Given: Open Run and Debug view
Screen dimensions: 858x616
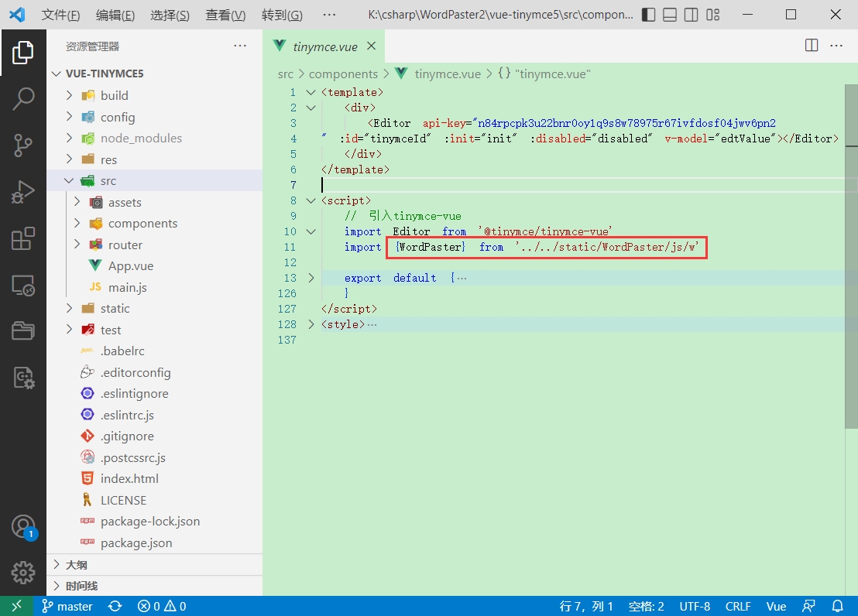Looking at the screenshot, I should [x=23, y=192].
